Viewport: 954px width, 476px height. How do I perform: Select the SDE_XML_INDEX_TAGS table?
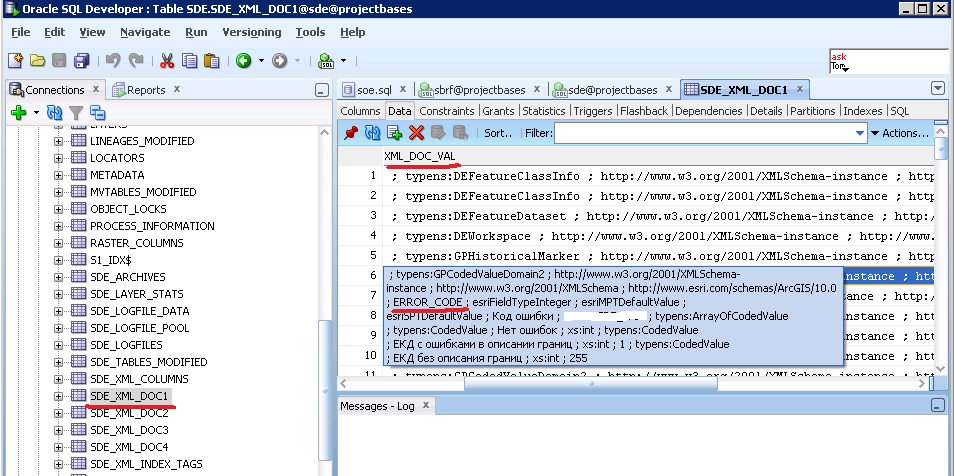point(146,464)
